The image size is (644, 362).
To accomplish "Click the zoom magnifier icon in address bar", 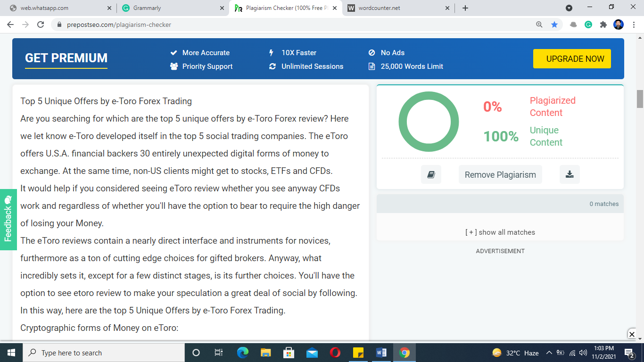I will 539,25.
